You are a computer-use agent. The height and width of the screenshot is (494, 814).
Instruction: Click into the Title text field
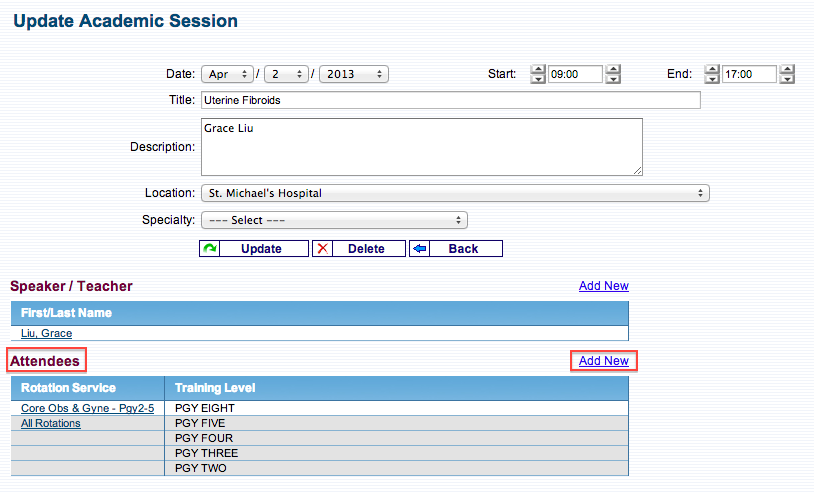point(450,100)
